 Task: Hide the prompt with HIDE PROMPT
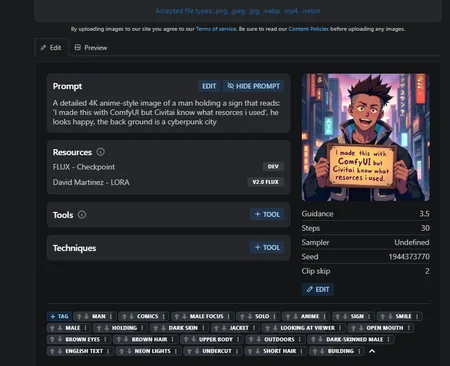[x=253, y=86]
